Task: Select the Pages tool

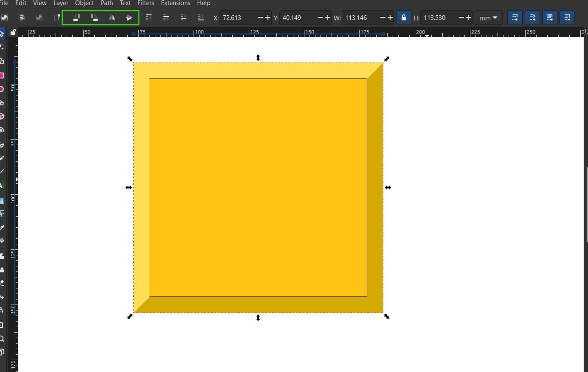Action: point(2,352)
